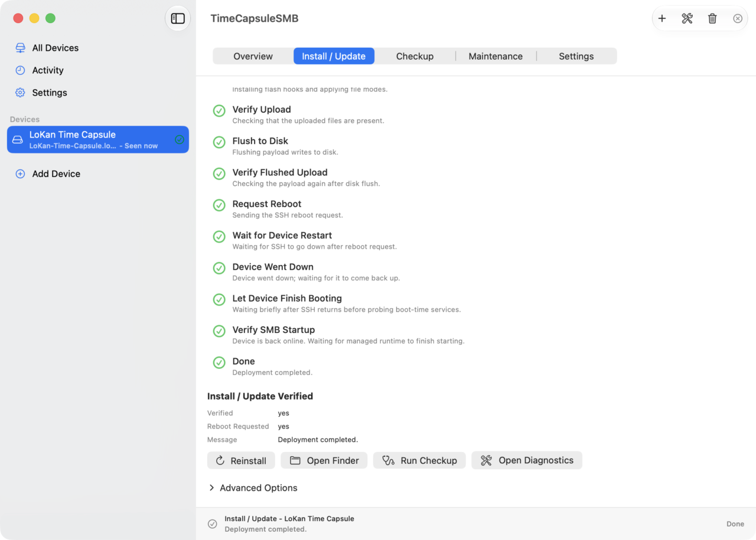Click the checkmark beside Request Reboot

[x=219, y=205]
